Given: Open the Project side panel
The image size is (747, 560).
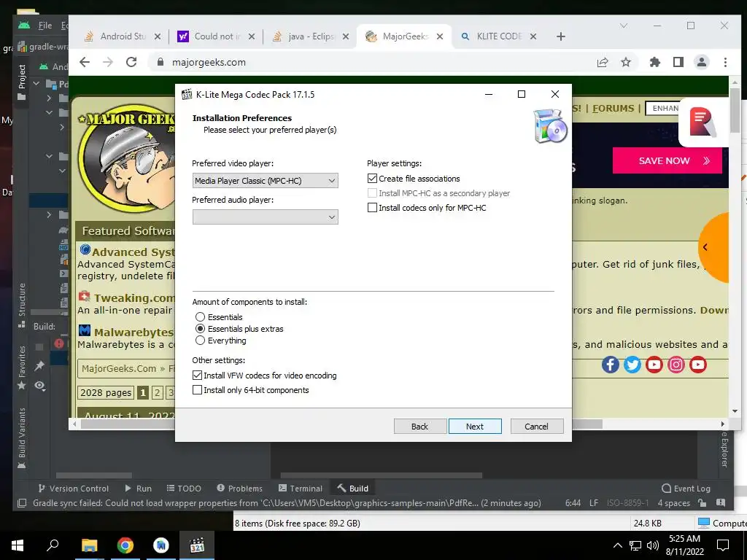Looking at the screenshot, I should click(21, 82).
